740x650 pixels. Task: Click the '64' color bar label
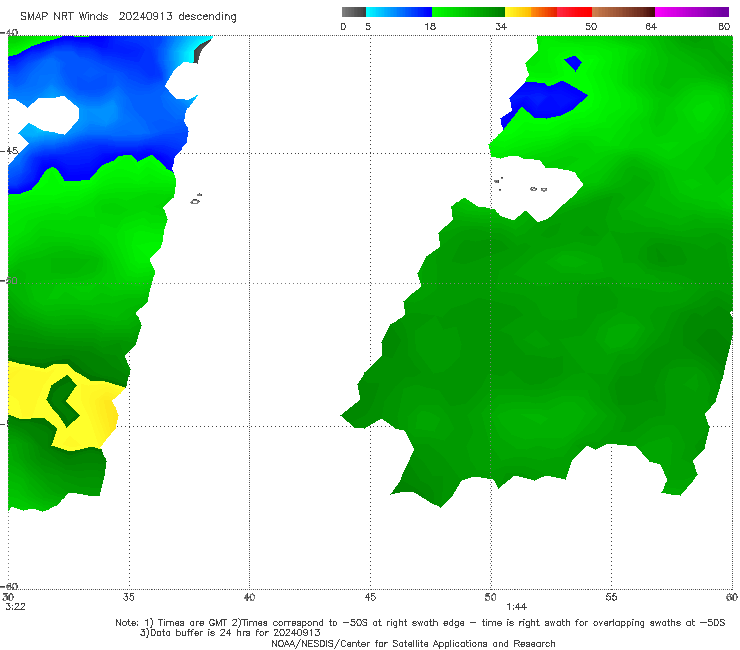pos(651,26)
